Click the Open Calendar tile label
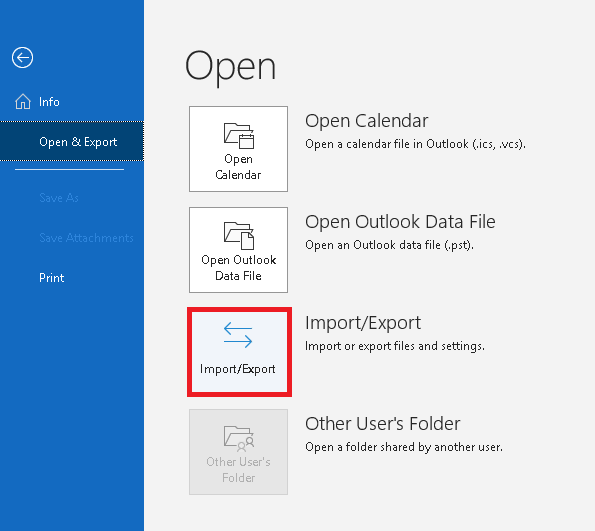The height and width of the screenshot is (531, 595). click(x=238, y=167)
